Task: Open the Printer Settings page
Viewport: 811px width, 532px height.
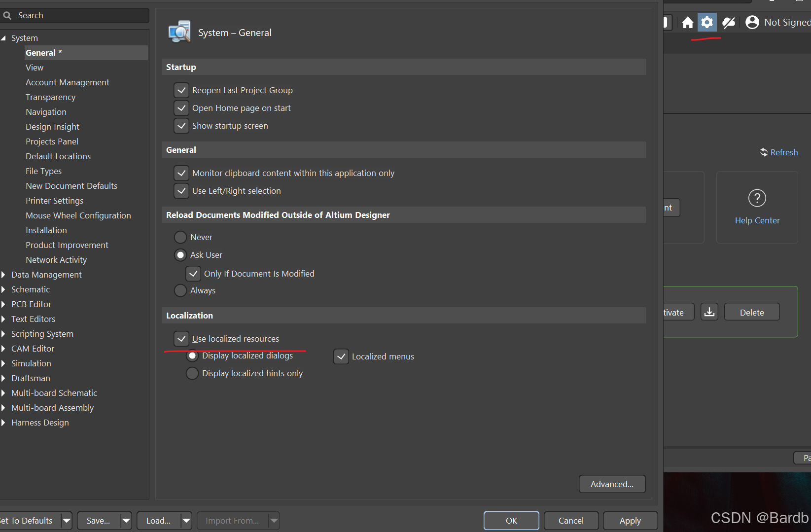Action: point(54,201)
